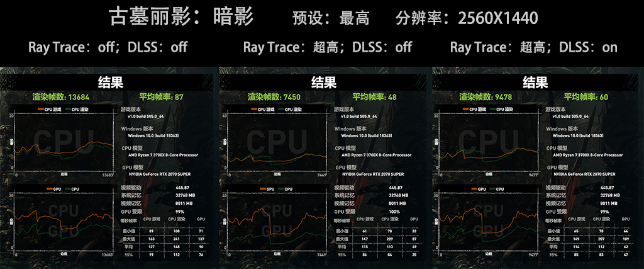644x269 pixels.
Task: Click the 95% GPU cell 47 in right table
Action: point(626,255)
